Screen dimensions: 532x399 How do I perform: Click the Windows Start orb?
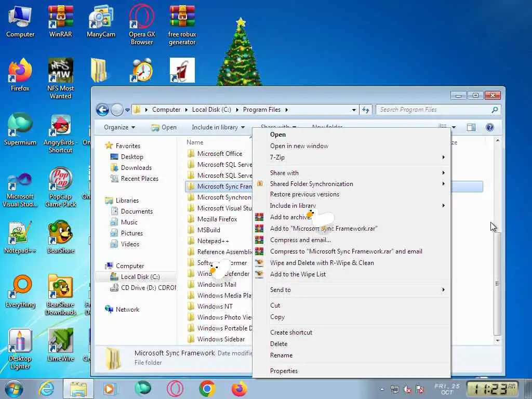point(14,389)
